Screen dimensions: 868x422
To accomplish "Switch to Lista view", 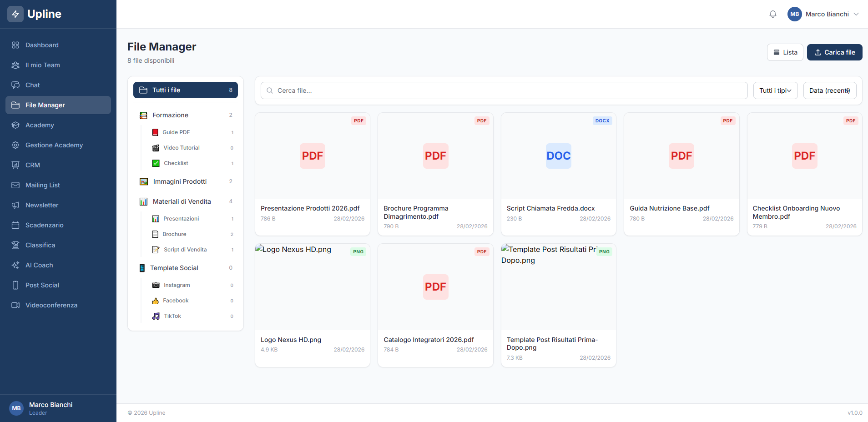I will tap(785, 52).
